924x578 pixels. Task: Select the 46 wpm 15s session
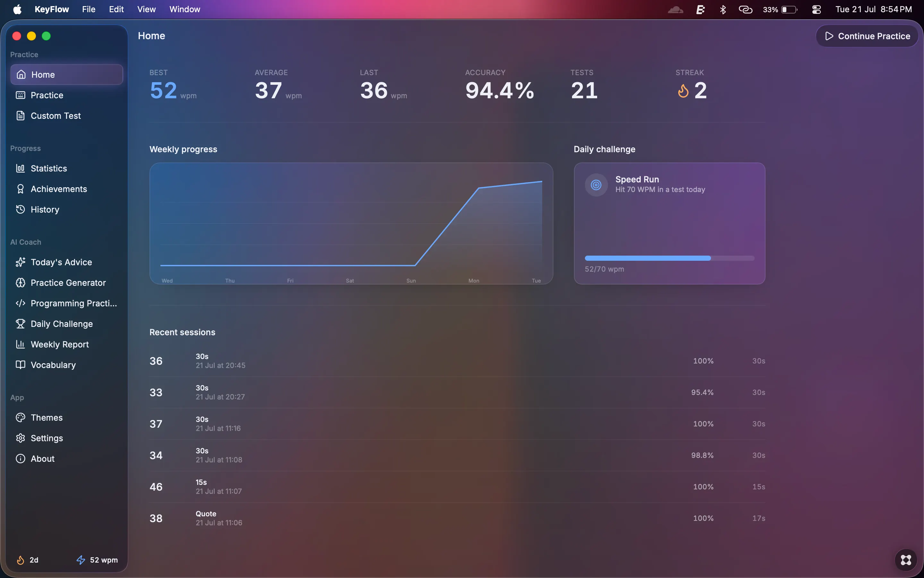click(457, 486)
